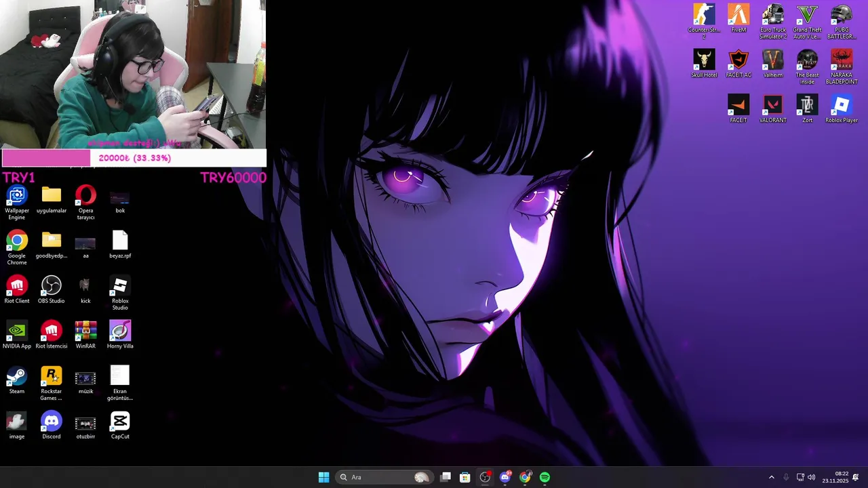Screen dimensions: 868x488
Task: Launch Riot Client shortcut
Action: pyautogui.click(x=17, y=290)
